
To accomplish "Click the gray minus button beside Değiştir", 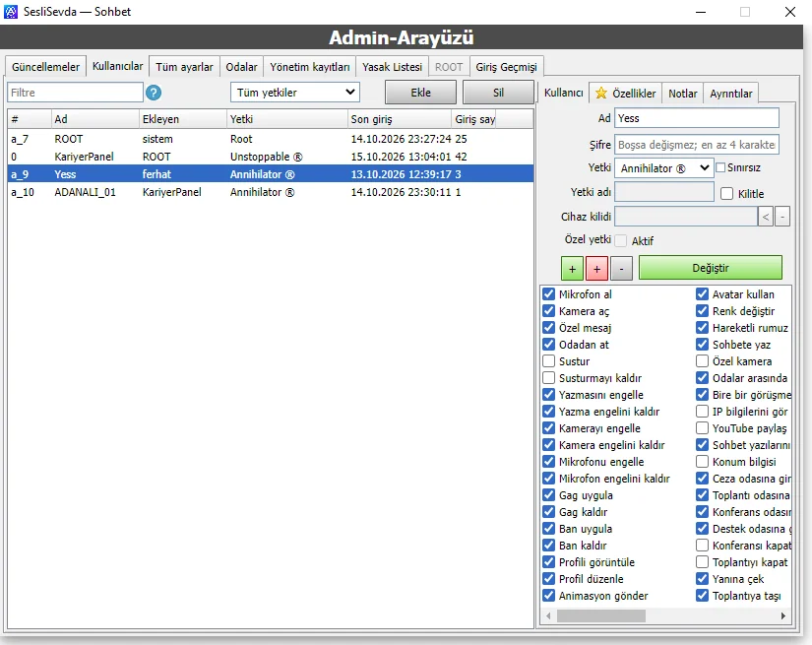I will pyautogui.click(x=621, y=269).
